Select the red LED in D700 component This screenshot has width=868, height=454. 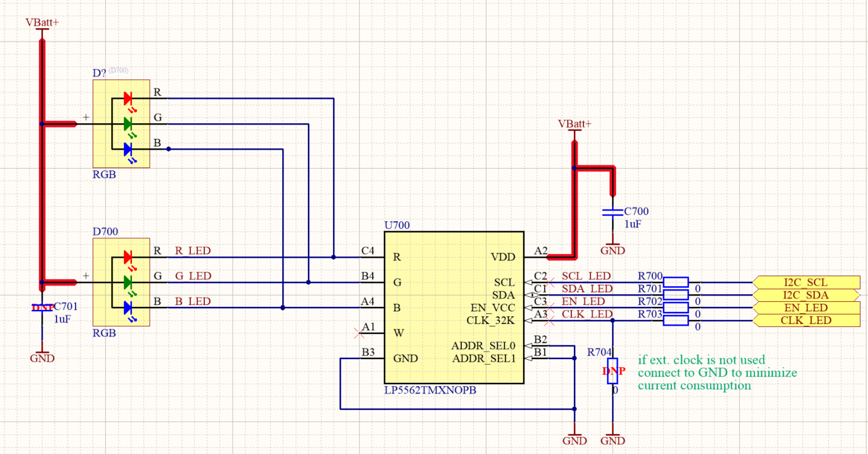pos(128,257)
